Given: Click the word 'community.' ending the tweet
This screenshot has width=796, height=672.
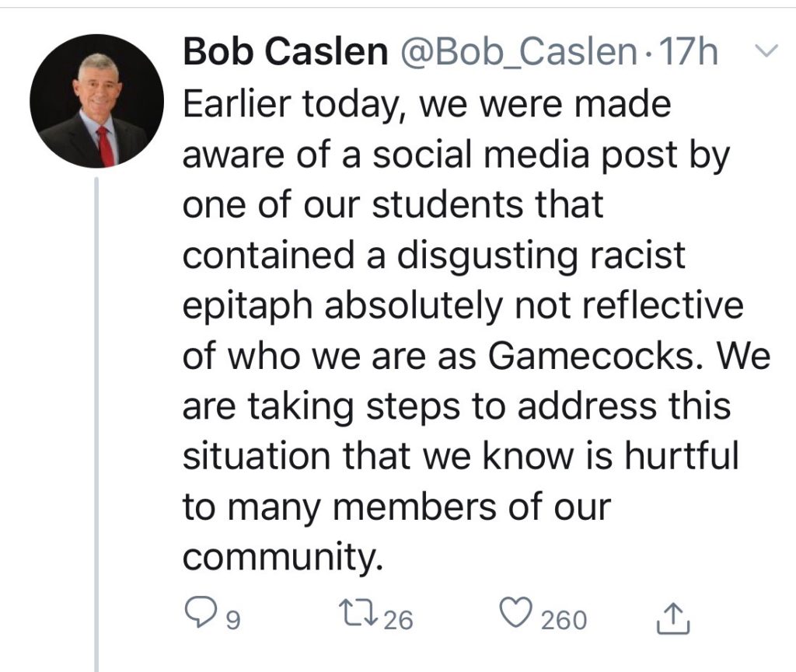Looking at the screenshot, I should pos(283,557).
